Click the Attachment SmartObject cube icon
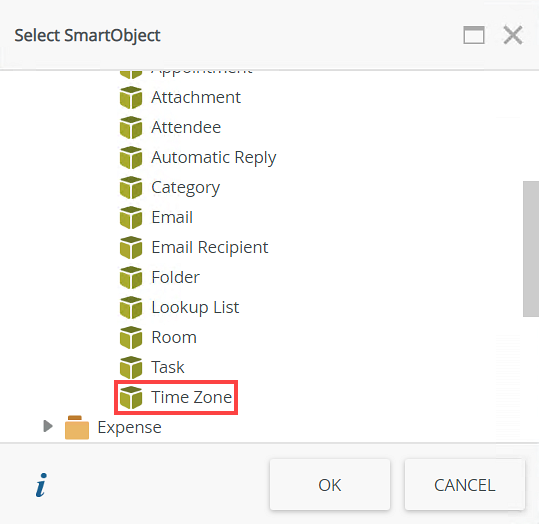539x524 pixels. [131, 98]
